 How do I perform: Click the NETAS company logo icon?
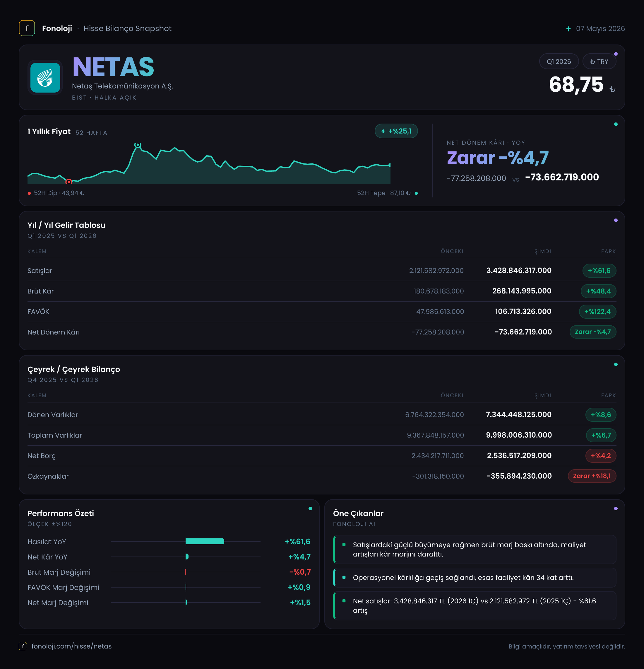(45, 78)
